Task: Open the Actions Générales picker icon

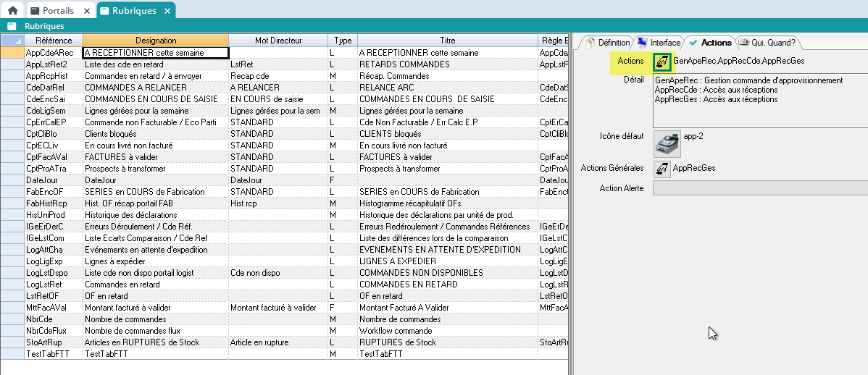Action: click(x=662, y=169)
